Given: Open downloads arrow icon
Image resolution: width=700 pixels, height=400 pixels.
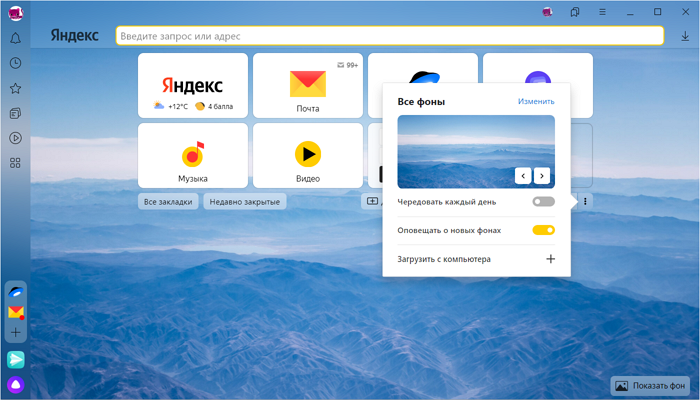Looking at the screenshot, I should tap(685, 36).
